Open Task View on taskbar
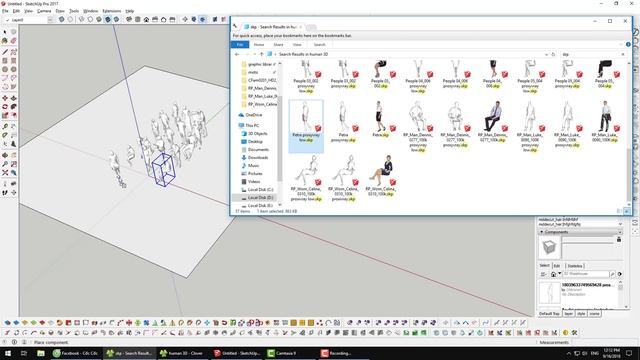This screenshot has height=360, width=640. [x=24, y=353]
